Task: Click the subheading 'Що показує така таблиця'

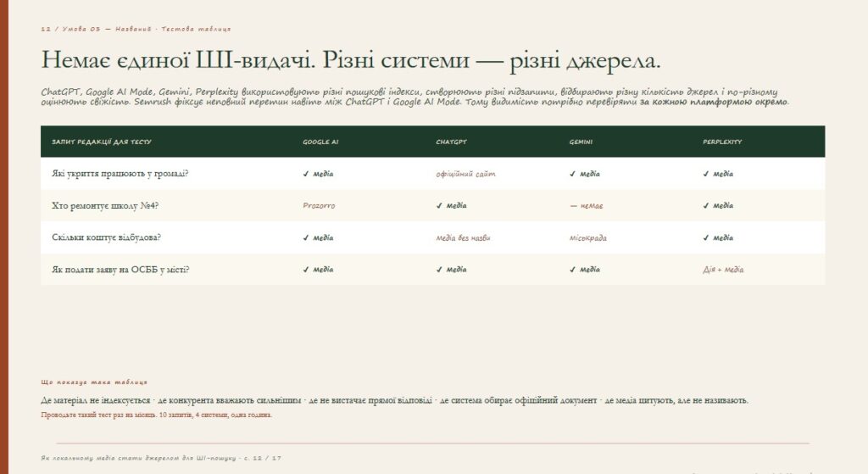Action: coord(94,382)
